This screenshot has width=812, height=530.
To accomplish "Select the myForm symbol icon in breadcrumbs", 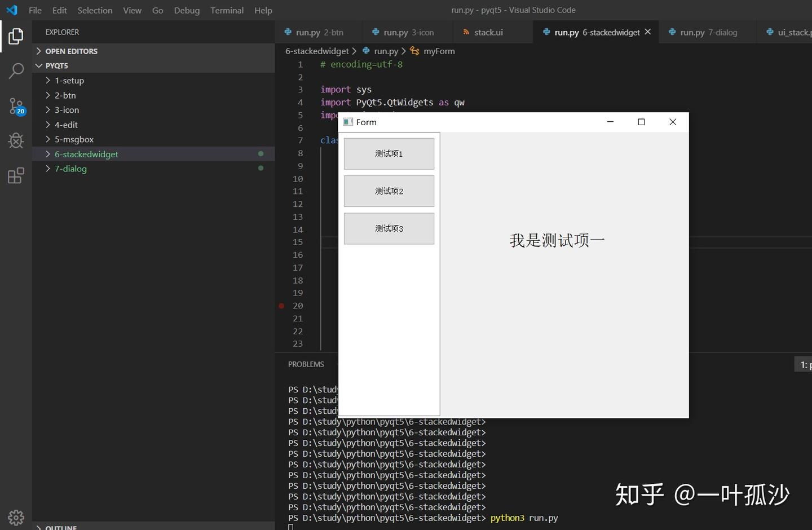I will pos(414,51).
